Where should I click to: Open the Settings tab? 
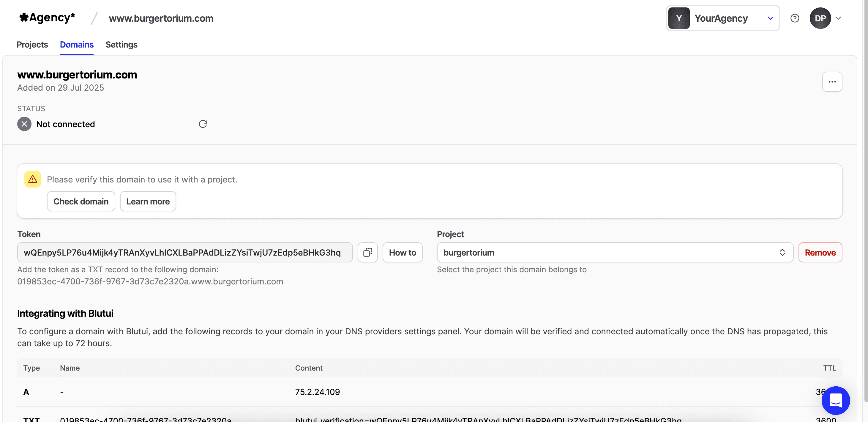[121, 45]
